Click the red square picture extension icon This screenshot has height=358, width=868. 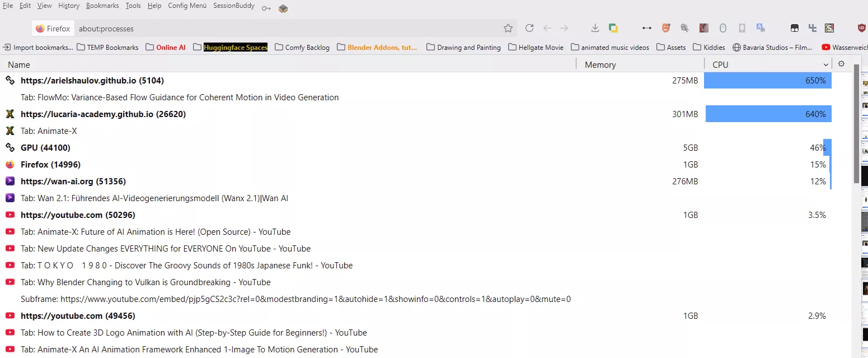704,28
